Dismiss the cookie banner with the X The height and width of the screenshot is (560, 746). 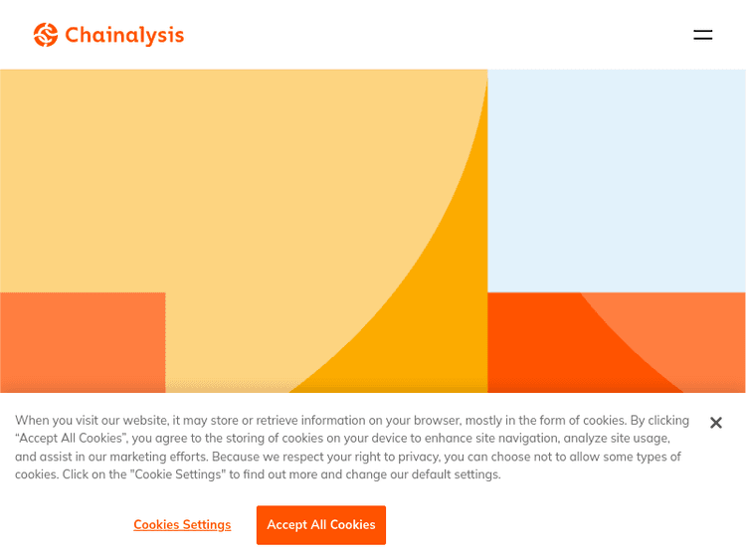tap(715, 423)
